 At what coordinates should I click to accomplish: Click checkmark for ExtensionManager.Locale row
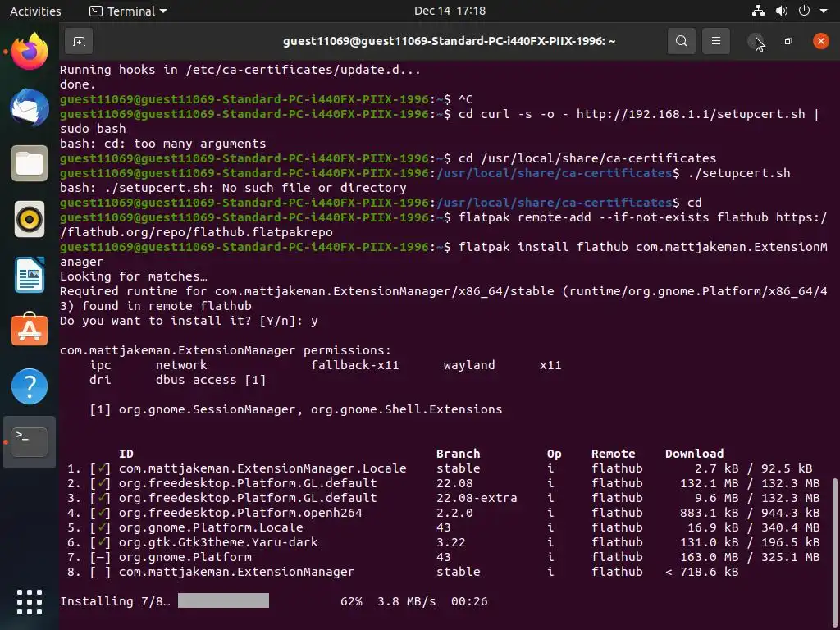pyautogui.click(x=101, y=468)
